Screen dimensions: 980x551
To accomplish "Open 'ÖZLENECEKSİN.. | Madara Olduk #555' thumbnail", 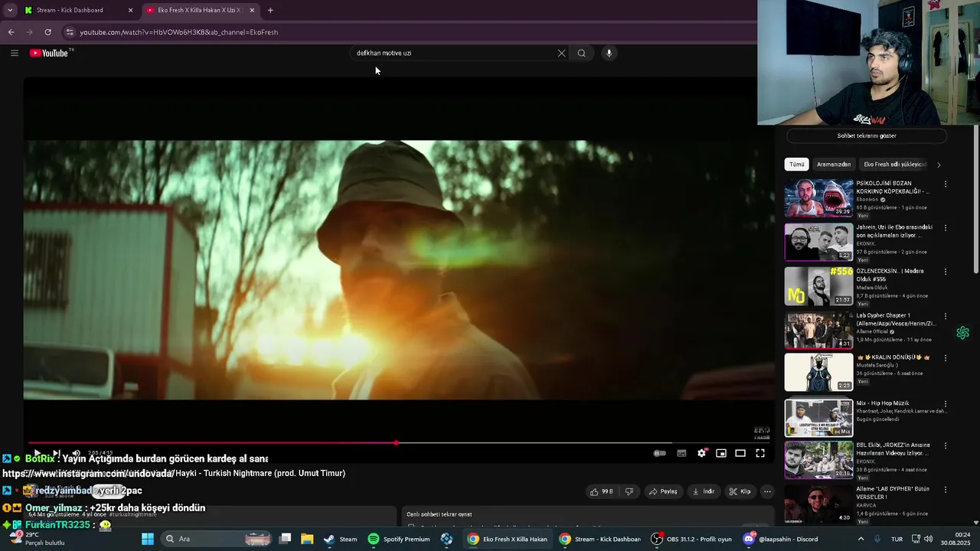I will [x=818, y=285].
